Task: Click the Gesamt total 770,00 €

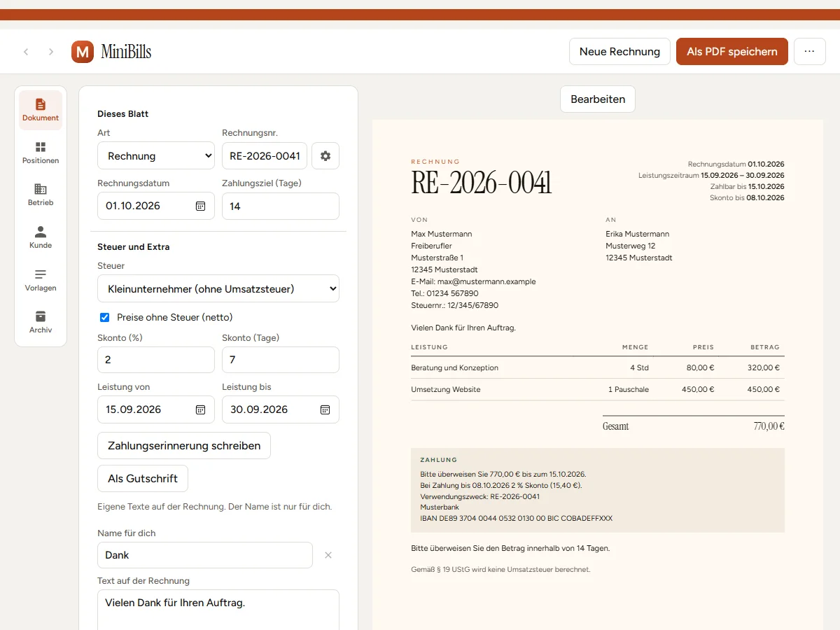Action: point(694,426)
